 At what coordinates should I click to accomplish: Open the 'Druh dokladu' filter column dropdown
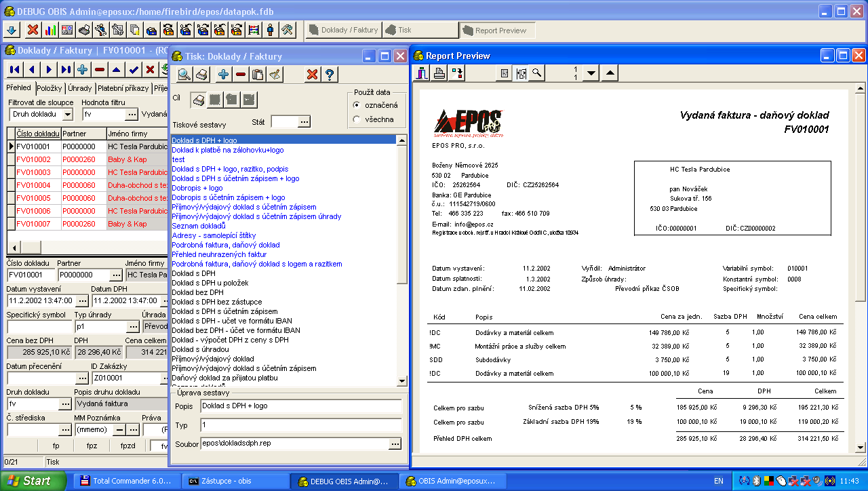(x=67, y=115)
